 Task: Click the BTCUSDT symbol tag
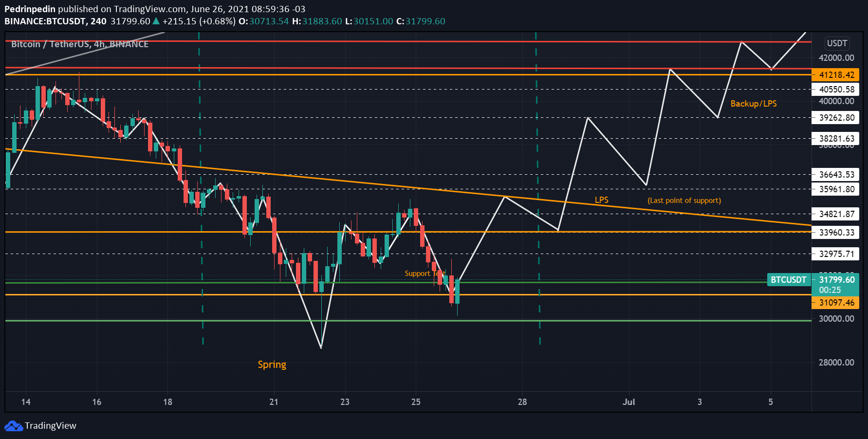[789, 280]
